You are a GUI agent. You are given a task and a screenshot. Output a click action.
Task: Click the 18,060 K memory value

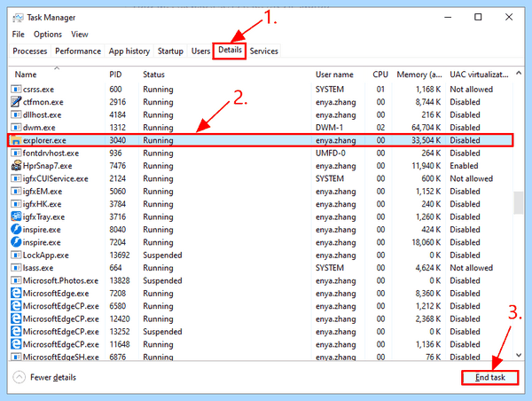click(426, 242)
